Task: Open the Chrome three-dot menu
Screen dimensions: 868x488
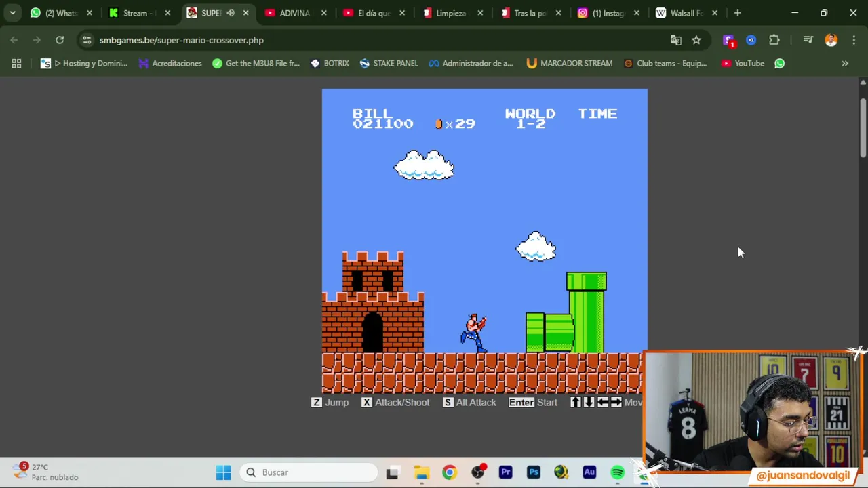Action: pyautogui.click(x=853, y=40)
